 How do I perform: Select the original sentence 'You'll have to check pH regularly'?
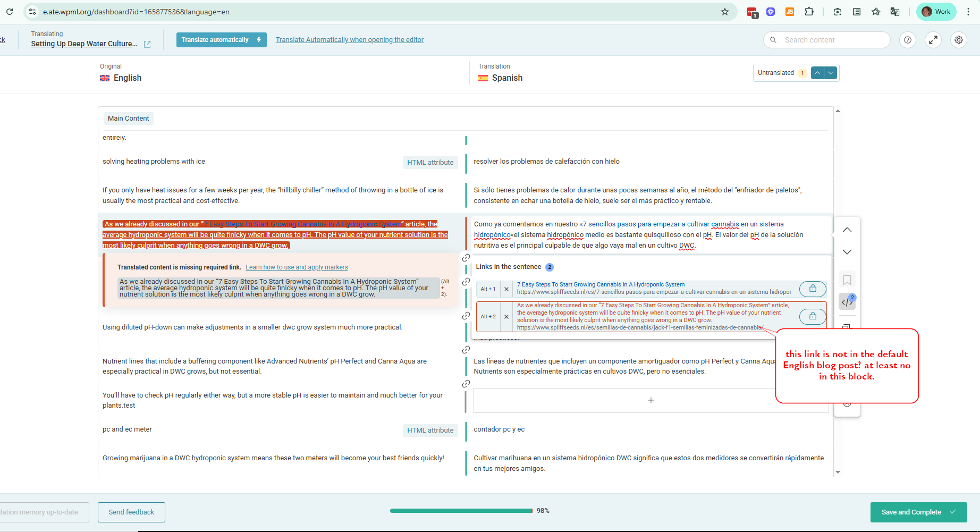pyautogui.click(x=273, y=400)
